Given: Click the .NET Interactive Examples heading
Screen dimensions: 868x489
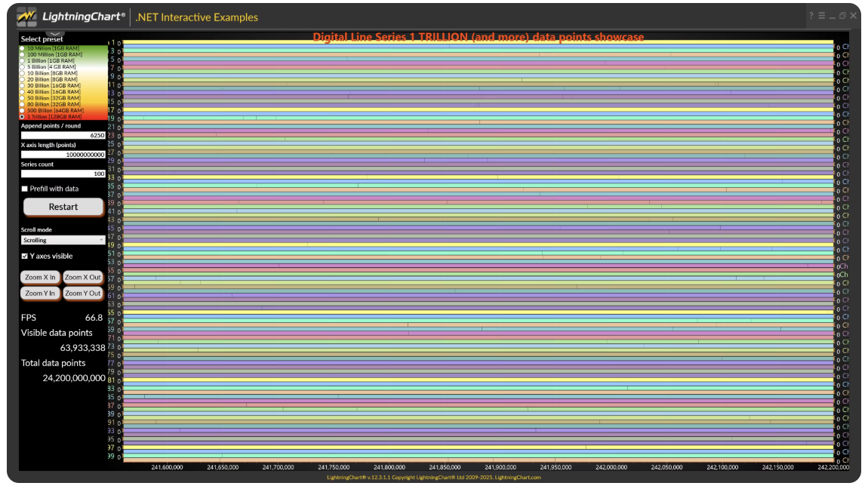Looking at the screenshot, I should click(x=196, y=17).
